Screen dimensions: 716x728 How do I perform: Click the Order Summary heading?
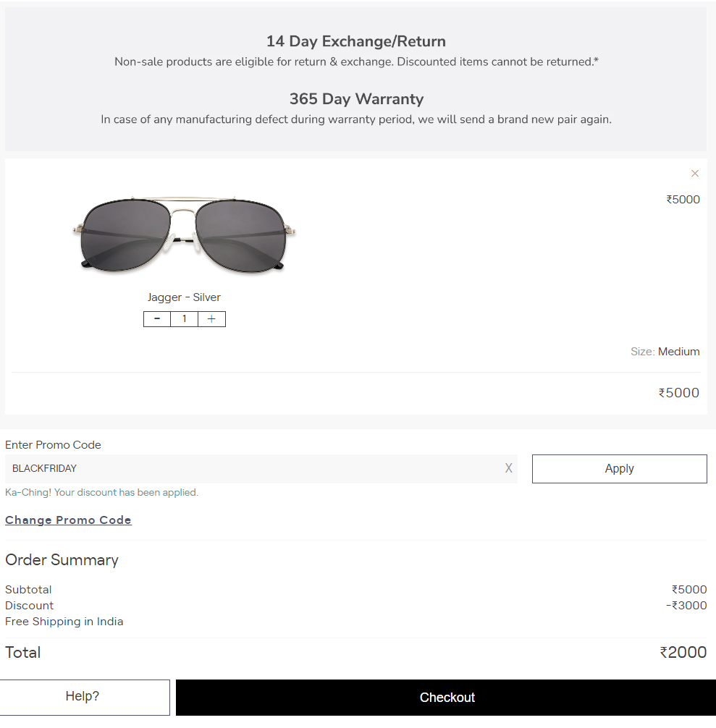coord(62,559)
